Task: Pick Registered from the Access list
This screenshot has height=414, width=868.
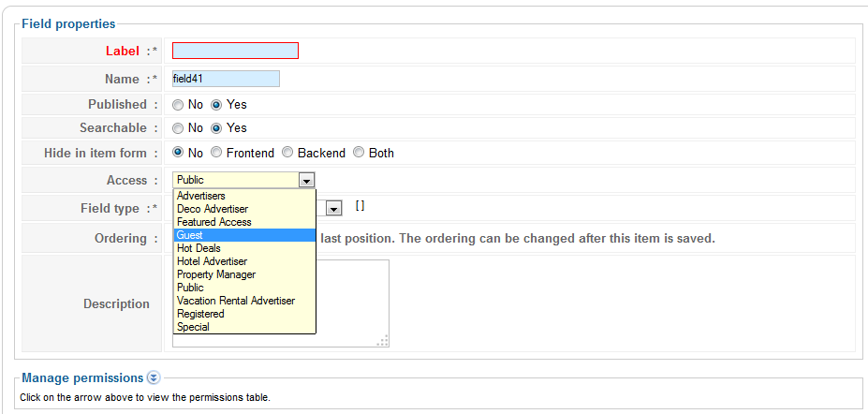Action: click(244, 314)
